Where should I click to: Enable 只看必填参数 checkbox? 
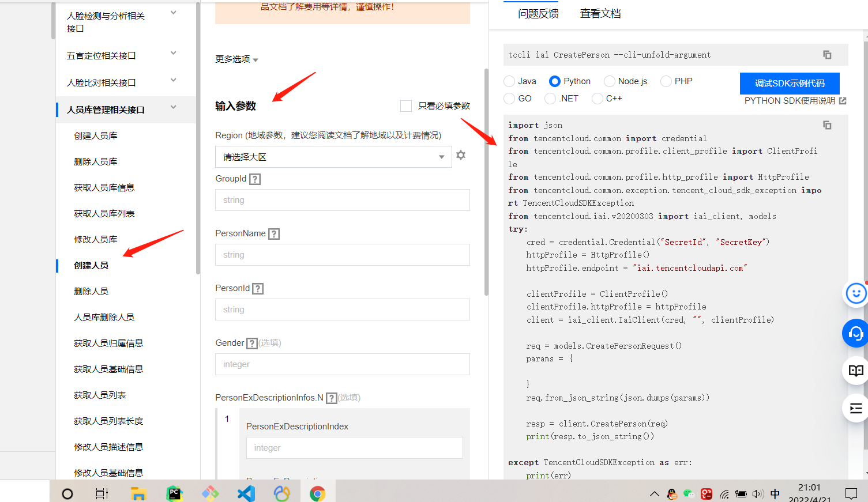pos(405,105)
